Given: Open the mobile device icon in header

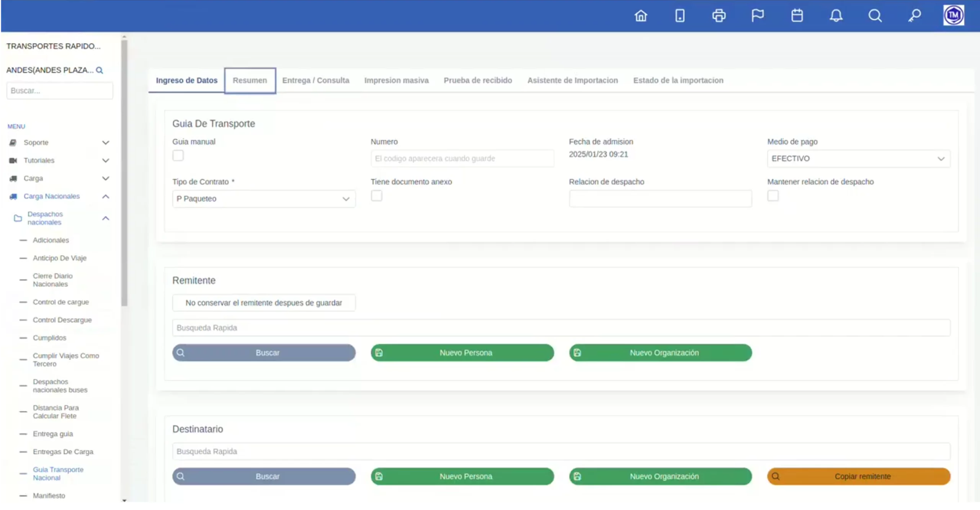Looking at the screenshot, I should [680, 16].
